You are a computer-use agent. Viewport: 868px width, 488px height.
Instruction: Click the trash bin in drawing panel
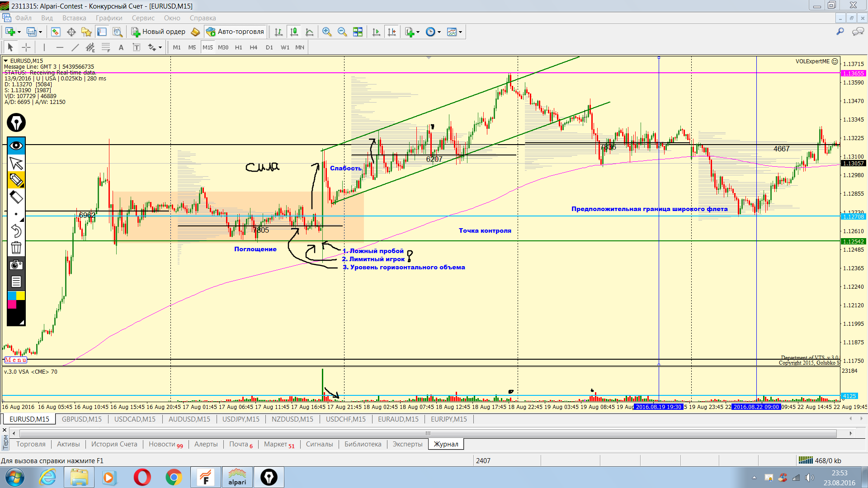tap(16, 248)
